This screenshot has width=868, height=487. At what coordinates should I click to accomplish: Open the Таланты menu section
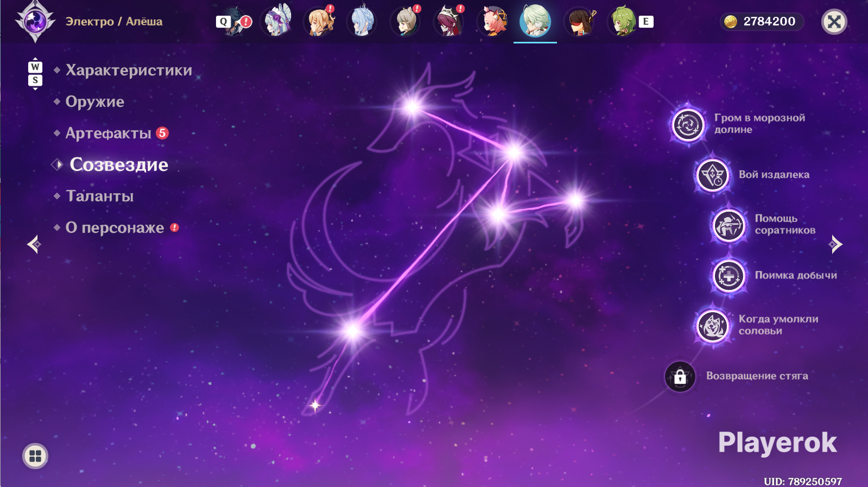(99, 196)
